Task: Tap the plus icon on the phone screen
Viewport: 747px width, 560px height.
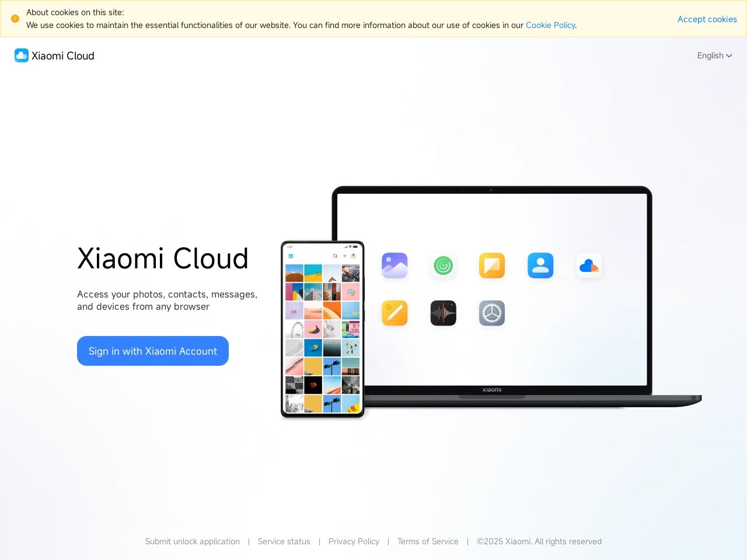Action: 344,256
